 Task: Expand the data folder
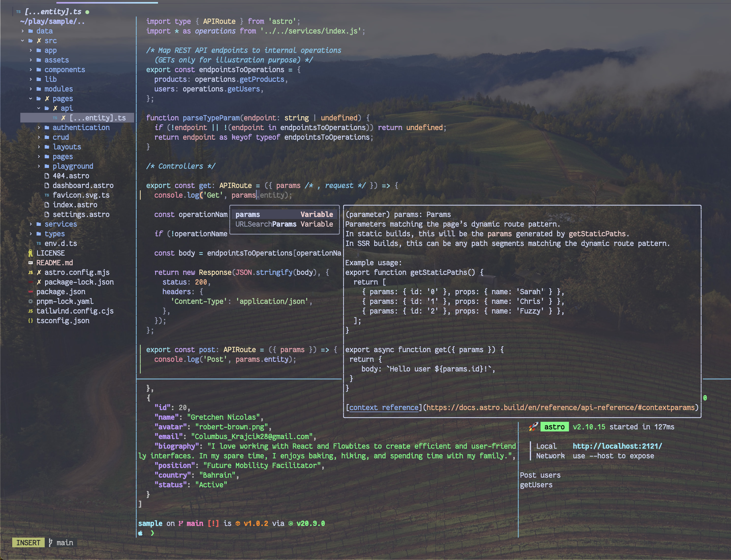pyautogui.click(x=22, y=31)
